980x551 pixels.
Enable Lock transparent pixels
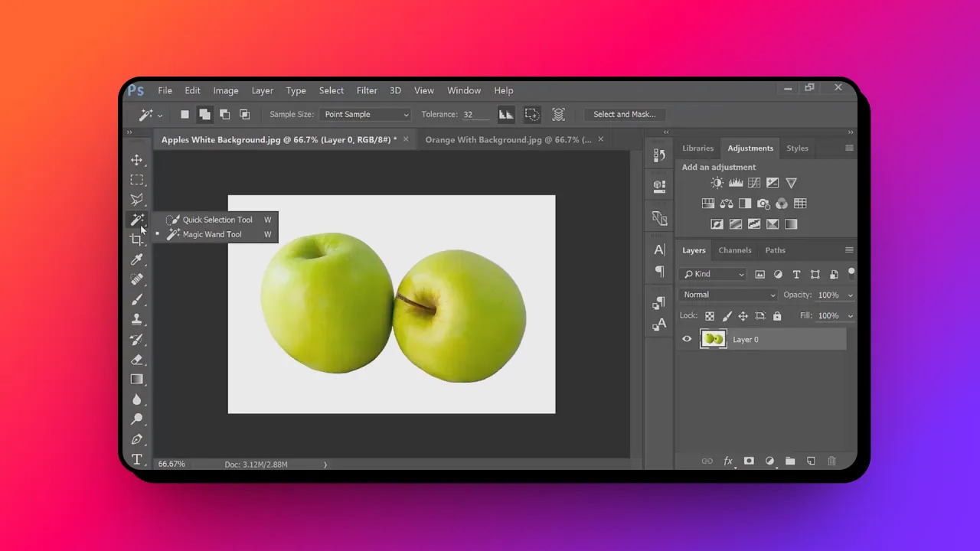pyautogui.click(x=708, y=315)
